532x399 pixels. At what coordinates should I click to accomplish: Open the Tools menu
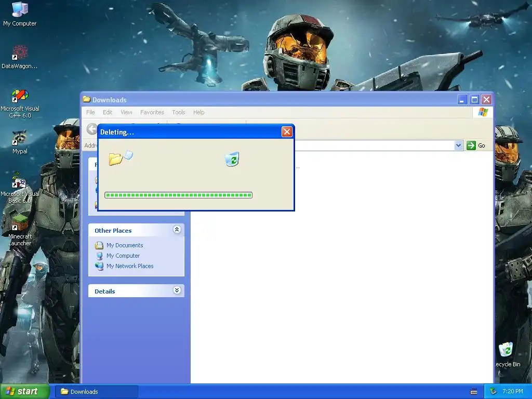tap(179, 112)
